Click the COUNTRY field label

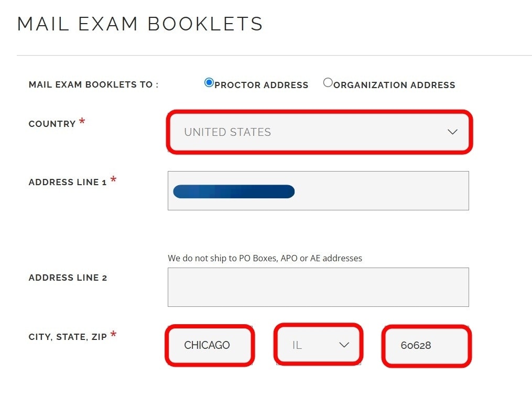52,124
